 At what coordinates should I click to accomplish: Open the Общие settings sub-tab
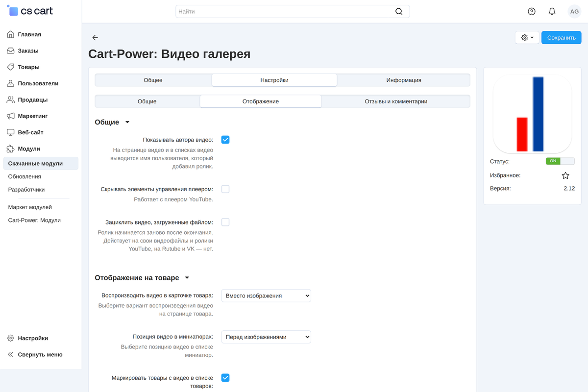click(x=147, y=101)
